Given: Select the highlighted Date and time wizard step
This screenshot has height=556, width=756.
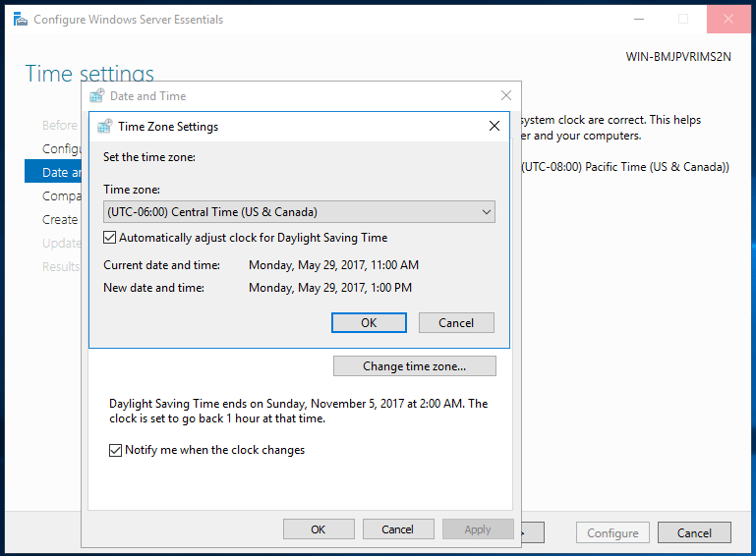Looking at the screenshot, I should coord(53,172).
